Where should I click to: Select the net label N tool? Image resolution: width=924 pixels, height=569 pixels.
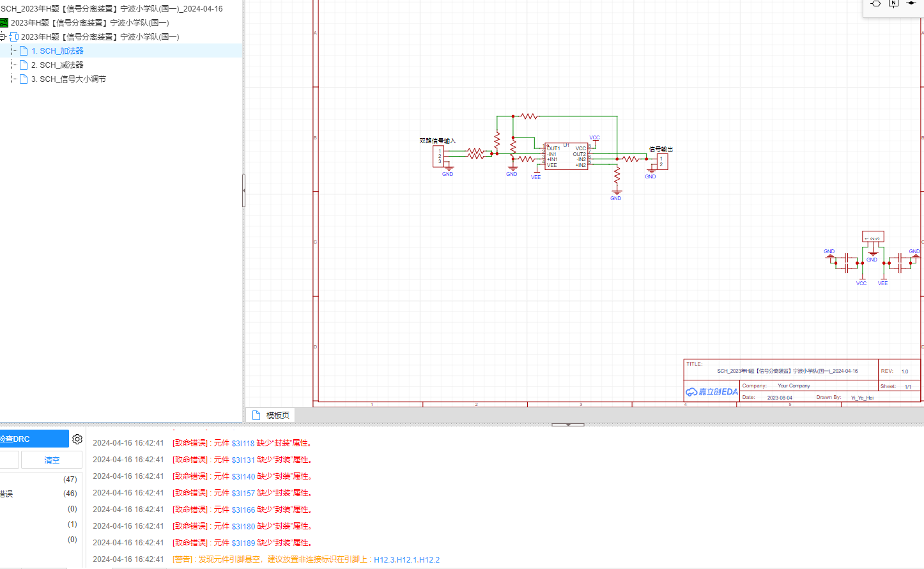point(893,4)
